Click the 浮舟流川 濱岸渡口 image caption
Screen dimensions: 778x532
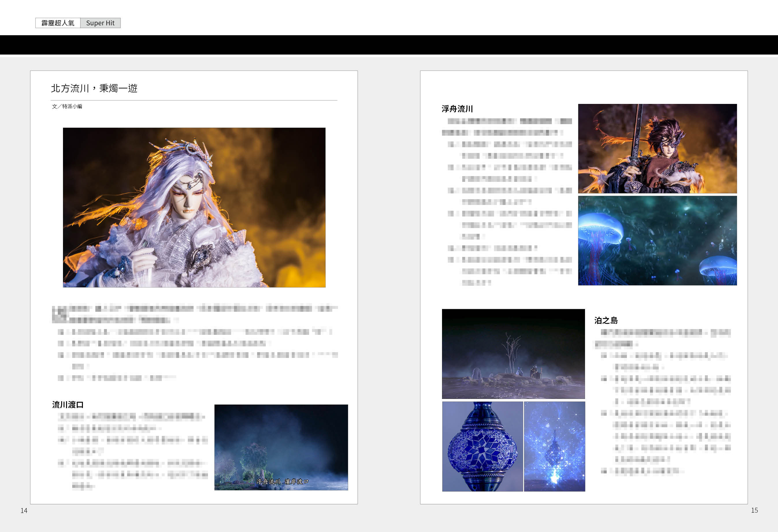coord(282,481)
